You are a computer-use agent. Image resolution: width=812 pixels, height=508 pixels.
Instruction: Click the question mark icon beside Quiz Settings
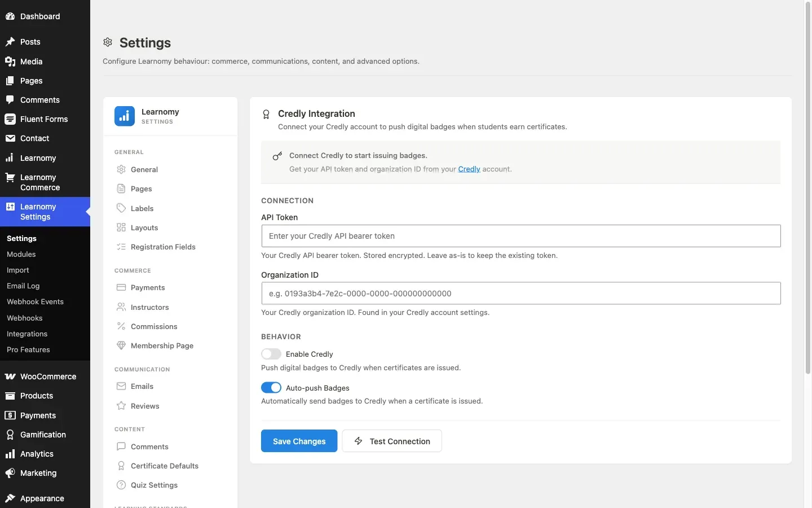121,485
